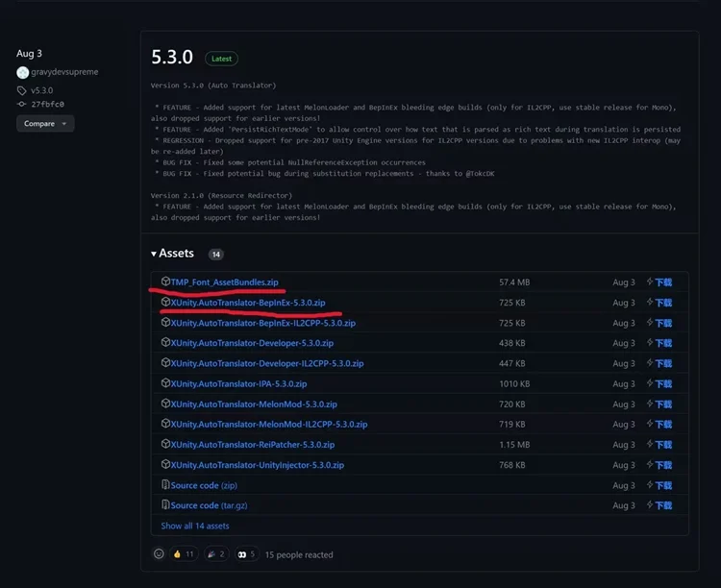Open the gravydevsupreme profile link

coord(64,72)
